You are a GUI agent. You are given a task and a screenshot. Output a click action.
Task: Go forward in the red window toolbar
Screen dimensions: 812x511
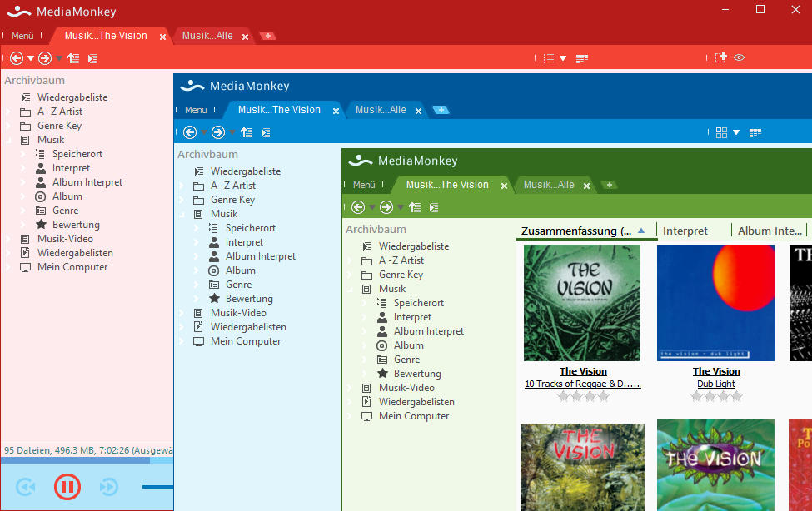[x=45, y=58]
